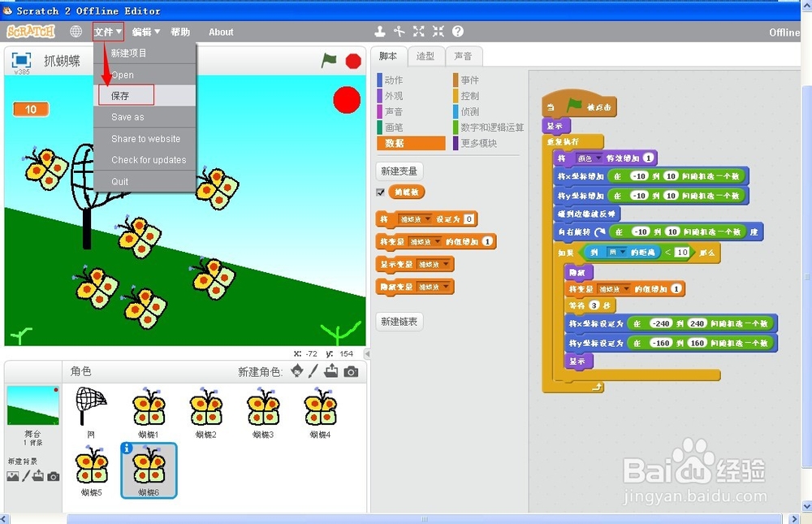Click the 新建变量 button

pyautogui.click(x=397, y=170)
